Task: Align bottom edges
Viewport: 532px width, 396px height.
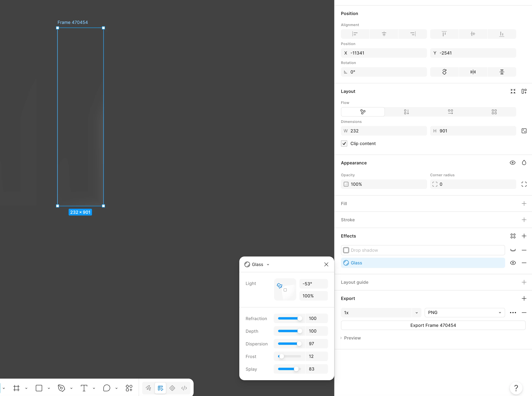Action: click(x=502, y=34)
